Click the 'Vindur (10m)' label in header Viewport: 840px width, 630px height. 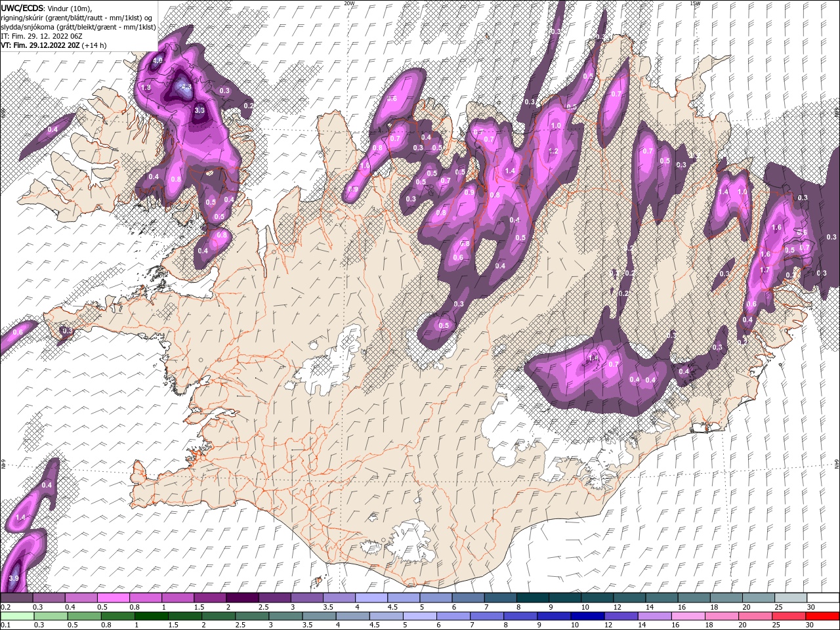coord(70,8)
